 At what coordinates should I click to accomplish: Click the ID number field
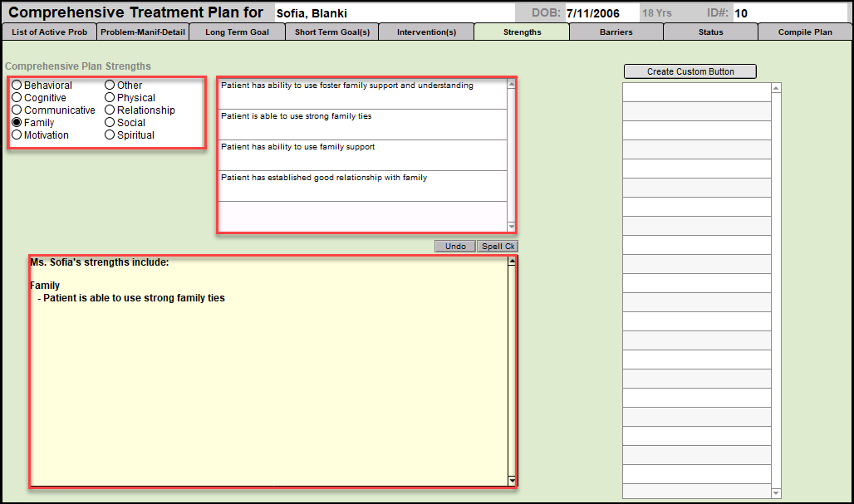coord(789,13)
